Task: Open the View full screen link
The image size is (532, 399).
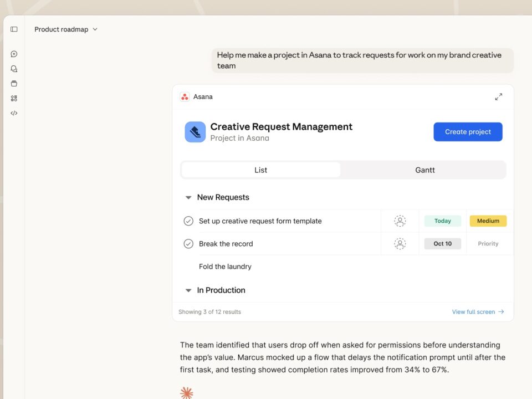Action: pos(478,312)
